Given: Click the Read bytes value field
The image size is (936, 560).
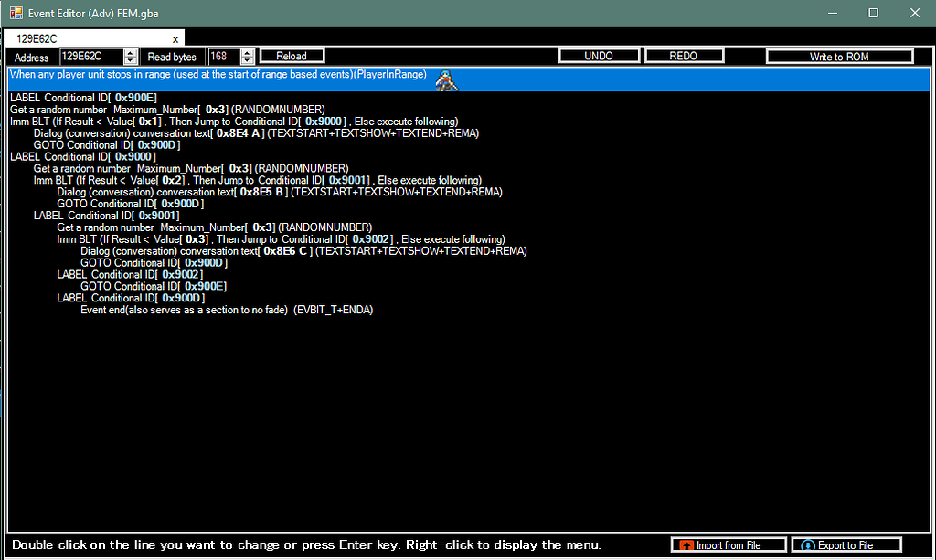Looking at the screenshot, I should pos(223,57).
